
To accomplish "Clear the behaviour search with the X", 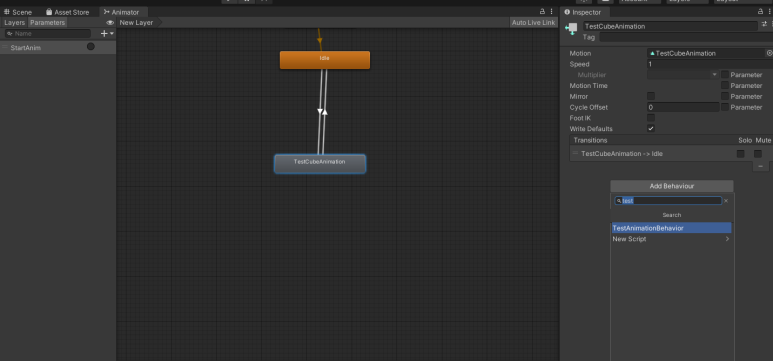I will (x=726, y=201).
